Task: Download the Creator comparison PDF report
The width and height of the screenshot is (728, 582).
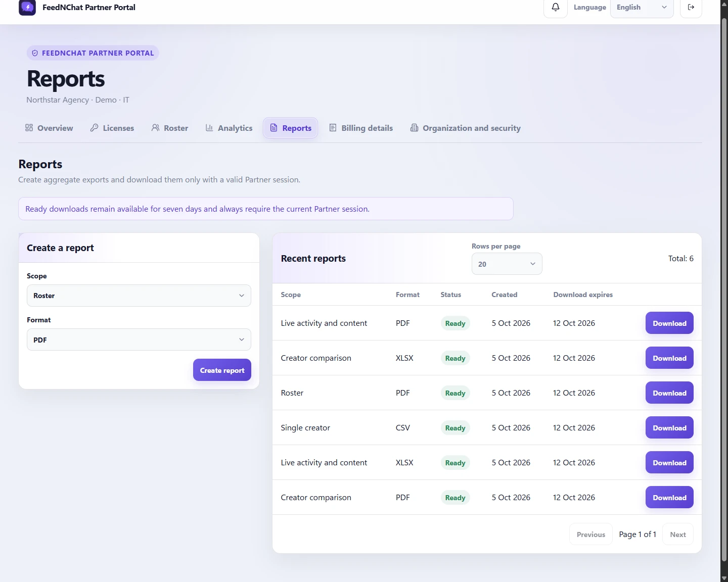Action: (x=669, y=498)
